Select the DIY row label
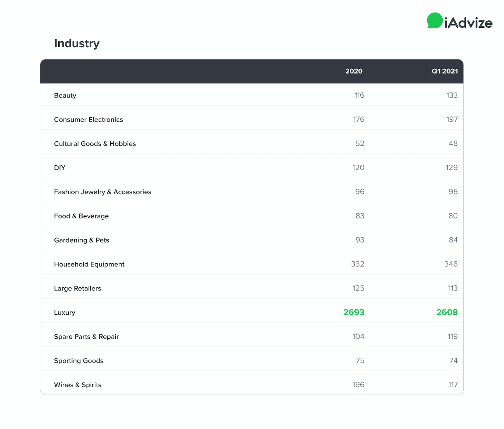Image resolution: width=504 pixels, height=429 pixels. (60, 168)
